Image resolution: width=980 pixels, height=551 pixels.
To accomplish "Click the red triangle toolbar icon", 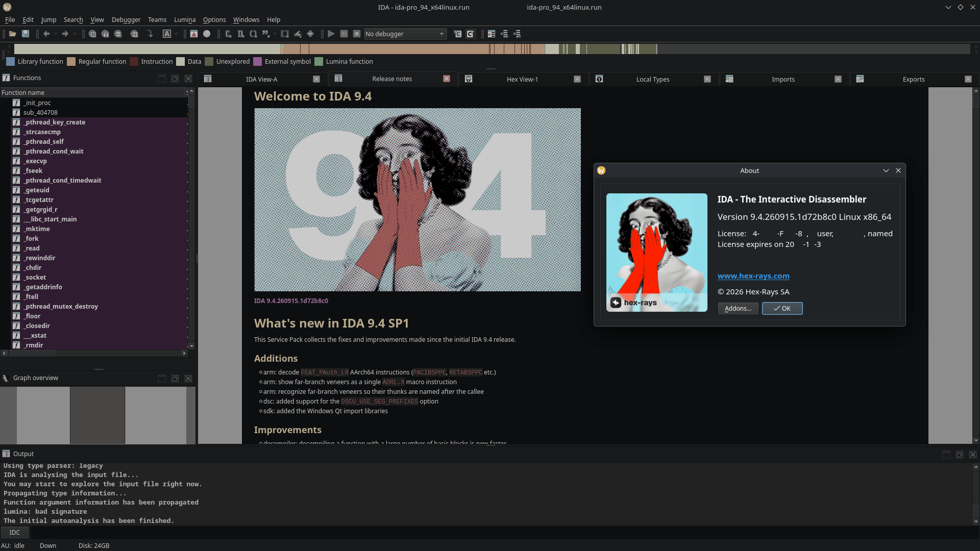I will (x=194, y=34).
